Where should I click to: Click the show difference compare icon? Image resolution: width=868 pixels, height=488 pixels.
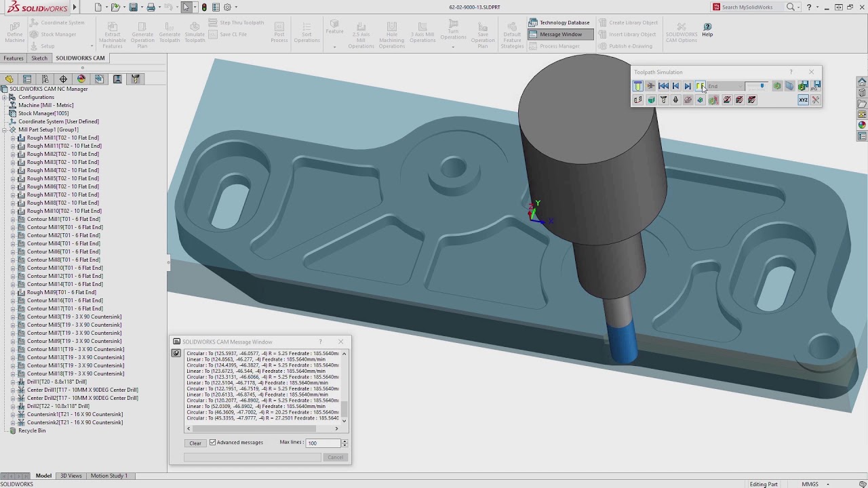coord(777,86)
